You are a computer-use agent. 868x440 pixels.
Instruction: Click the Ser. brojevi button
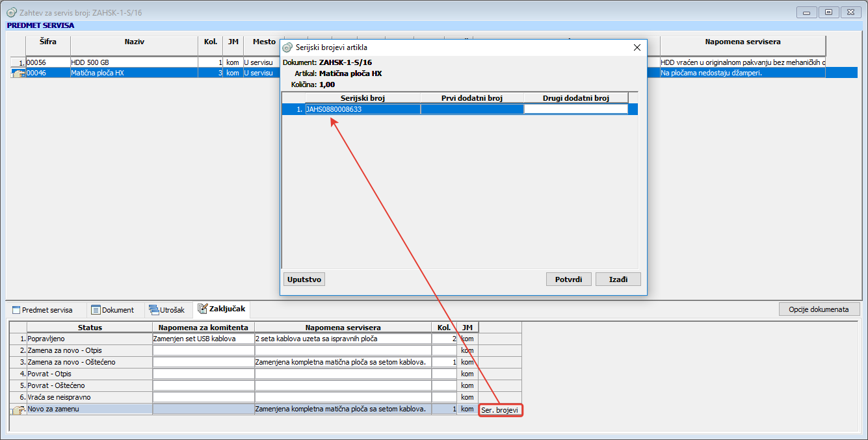tap(500, 410)
